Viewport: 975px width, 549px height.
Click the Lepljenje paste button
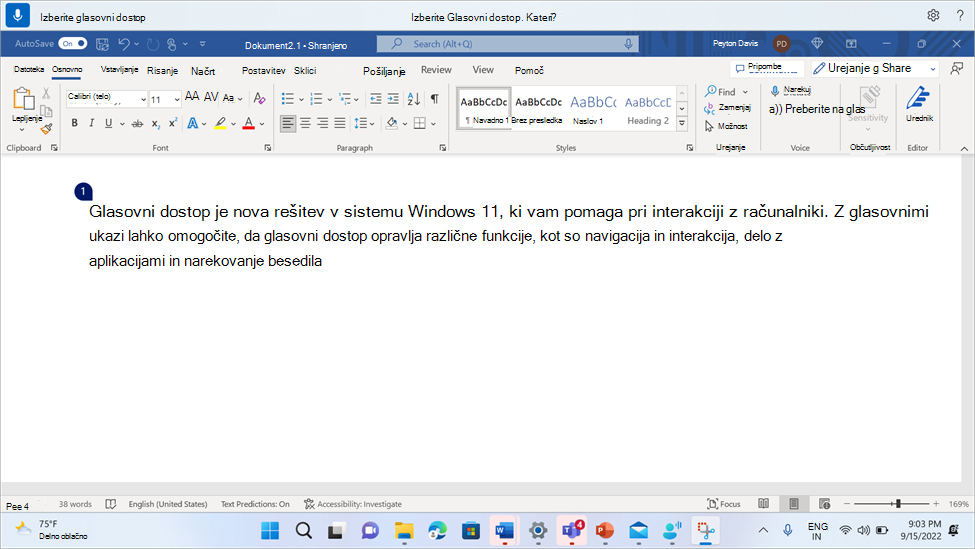(24, 107)
